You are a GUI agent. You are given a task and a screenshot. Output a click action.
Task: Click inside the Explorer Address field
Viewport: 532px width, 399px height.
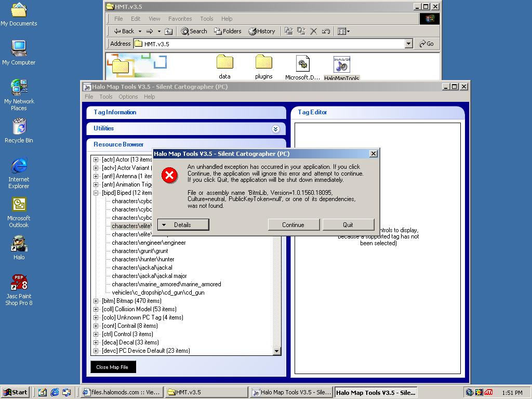click(270, 44)
